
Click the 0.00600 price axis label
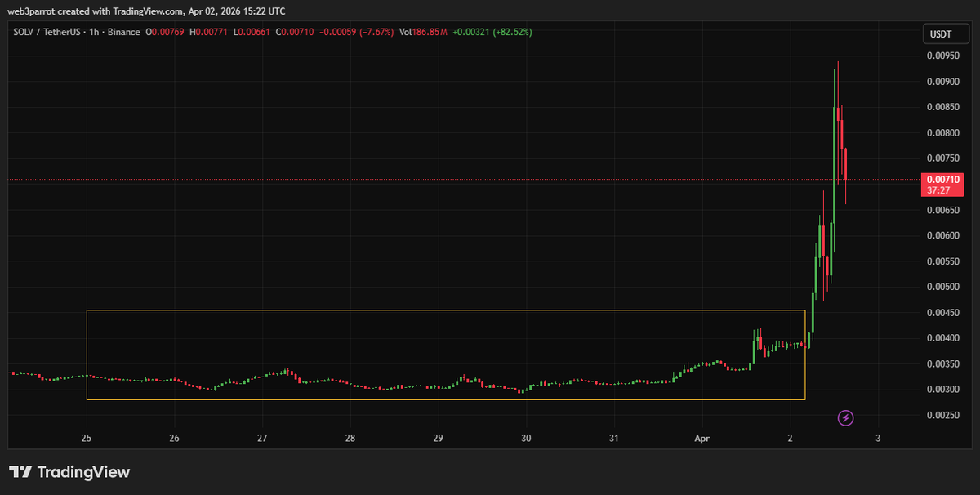click(x=944, y=235)
